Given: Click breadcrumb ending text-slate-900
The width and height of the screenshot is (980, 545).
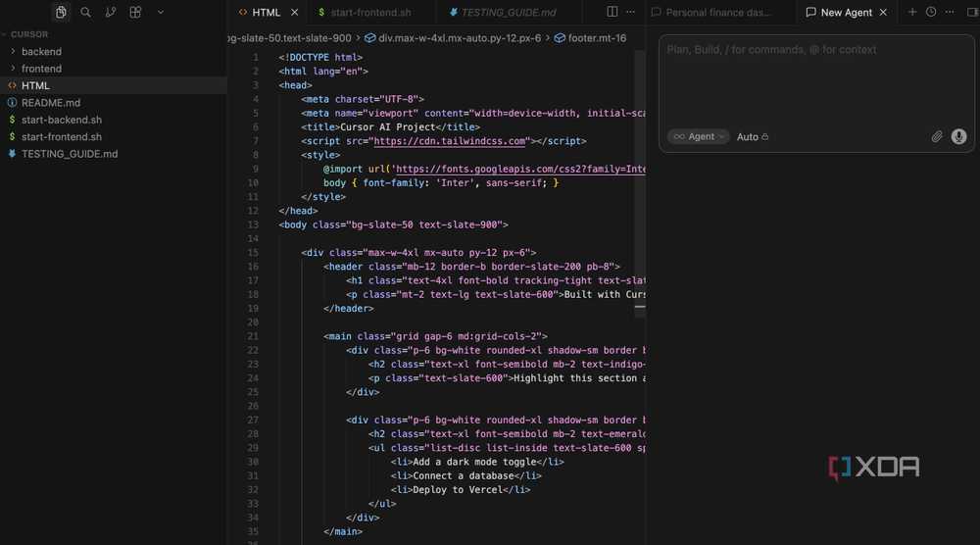Looking at the screenshot, I should pos(290,38).
